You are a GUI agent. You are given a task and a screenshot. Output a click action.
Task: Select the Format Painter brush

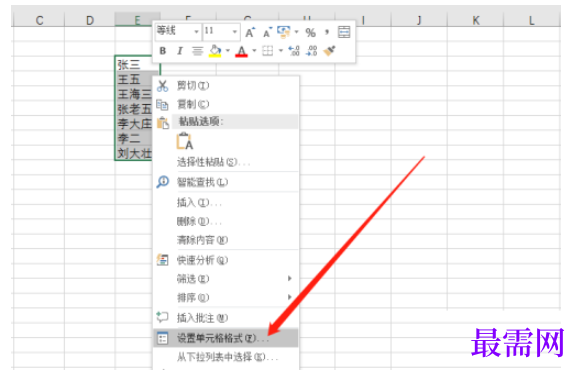coord(329,51)
